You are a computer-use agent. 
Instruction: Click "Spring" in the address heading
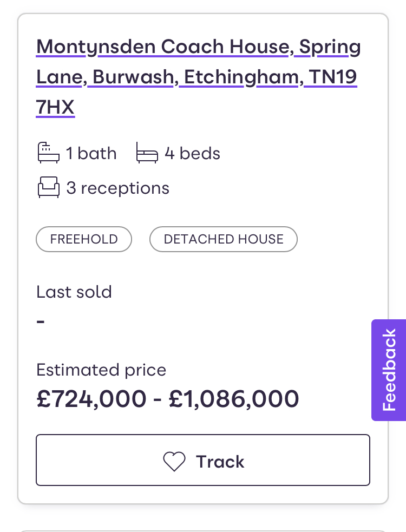coord(330,48)
